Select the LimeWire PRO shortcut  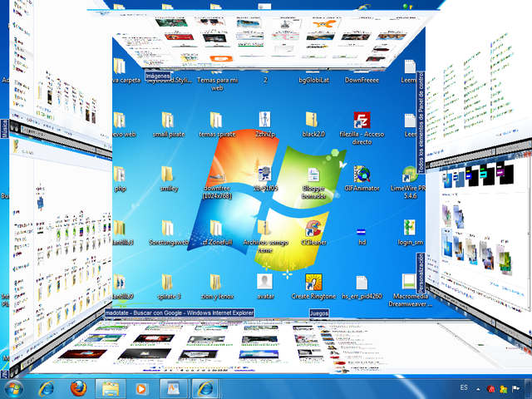409,183
